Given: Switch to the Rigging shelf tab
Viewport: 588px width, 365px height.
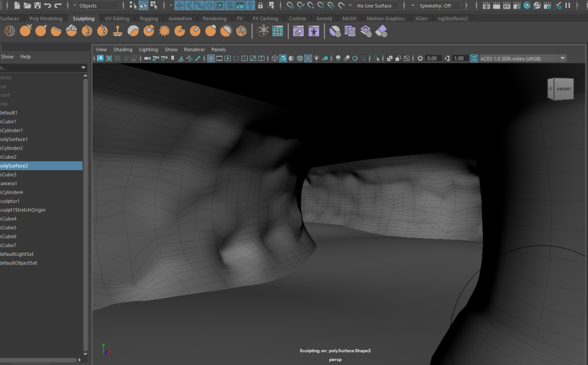Looking at the screenshot, I should tap(149, 18).
